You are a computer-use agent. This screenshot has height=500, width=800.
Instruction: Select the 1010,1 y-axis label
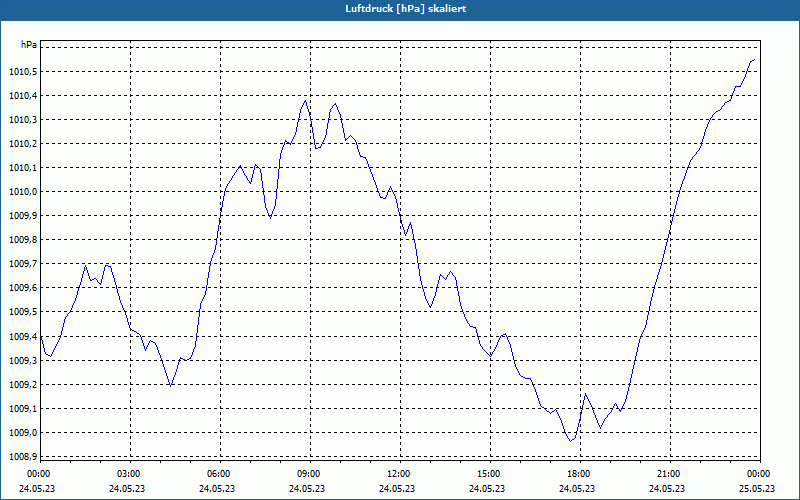click(23, 168)
